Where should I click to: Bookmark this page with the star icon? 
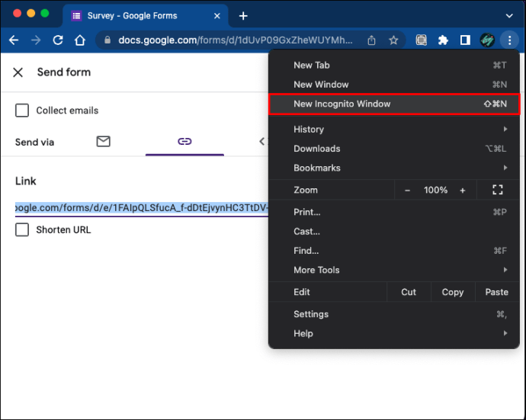coord(393,40)
